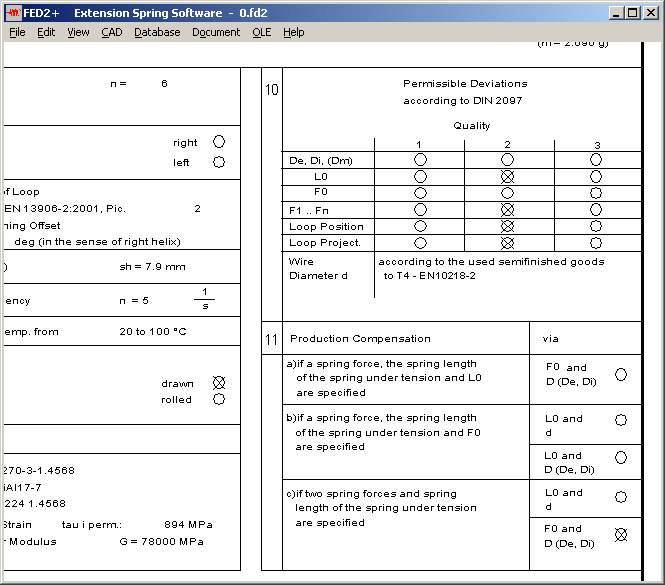Open the View menu
The width and height of the screenshot is (665, 585).
78,32
